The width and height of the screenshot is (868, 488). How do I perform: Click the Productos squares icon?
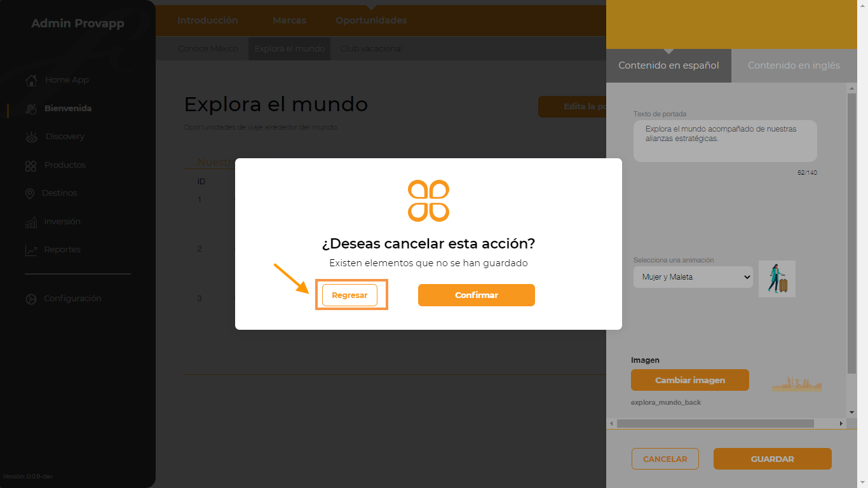(x=31, y=166)
